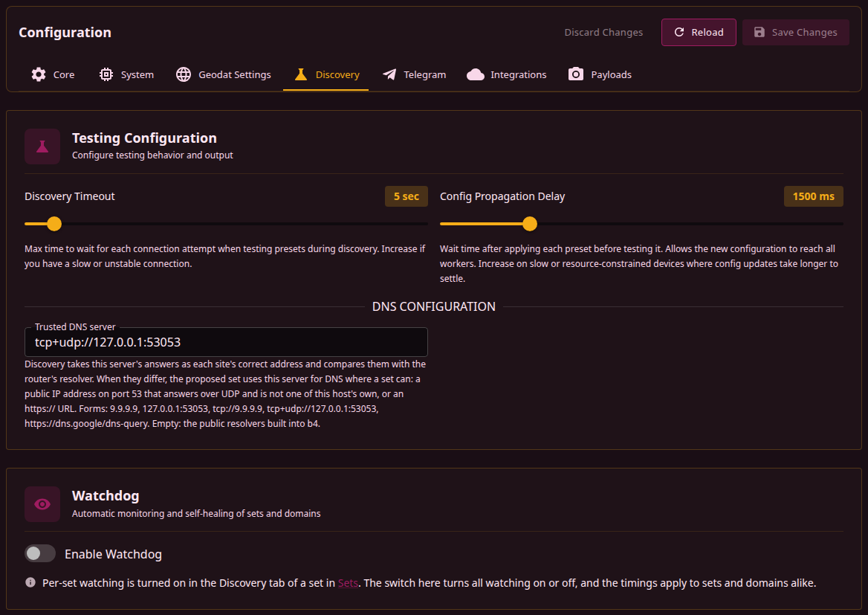
Task: Switch to the Payloads tab
Action: (x=600, y=75)
